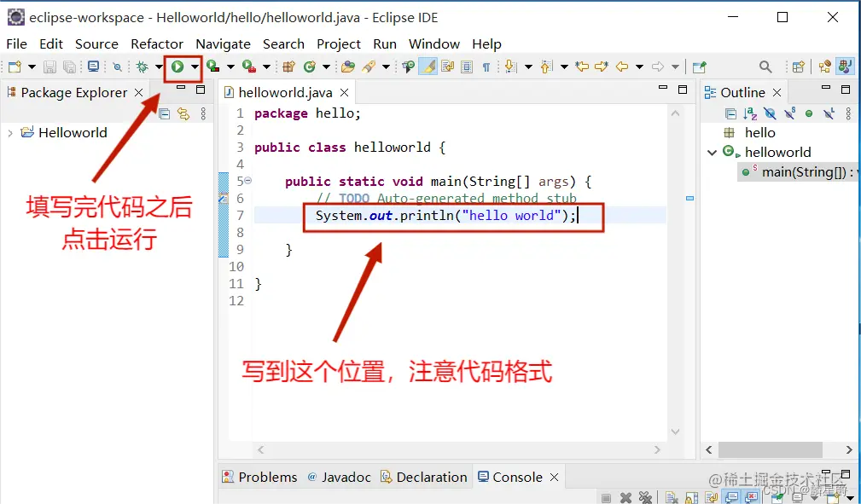Open the Navigate menu
The height and width of the screenshot is (504, 861).
click(223, 44)
